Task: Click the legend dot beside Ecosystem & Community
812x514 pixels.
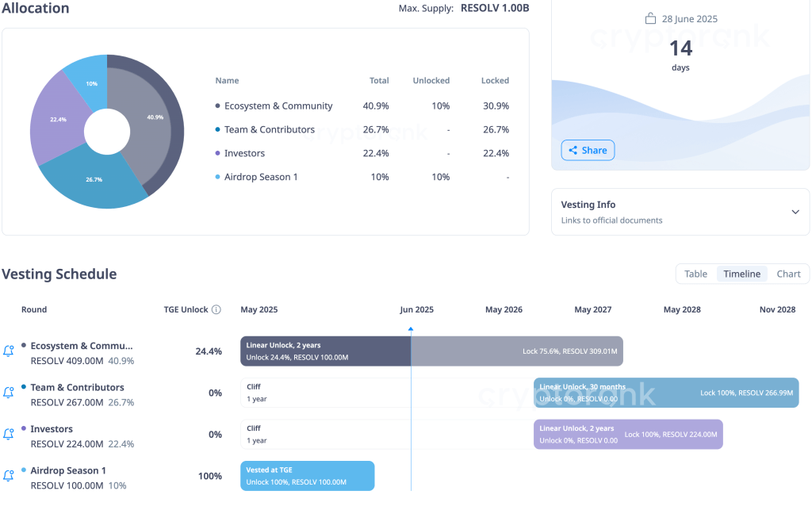Action: [216, 105]
